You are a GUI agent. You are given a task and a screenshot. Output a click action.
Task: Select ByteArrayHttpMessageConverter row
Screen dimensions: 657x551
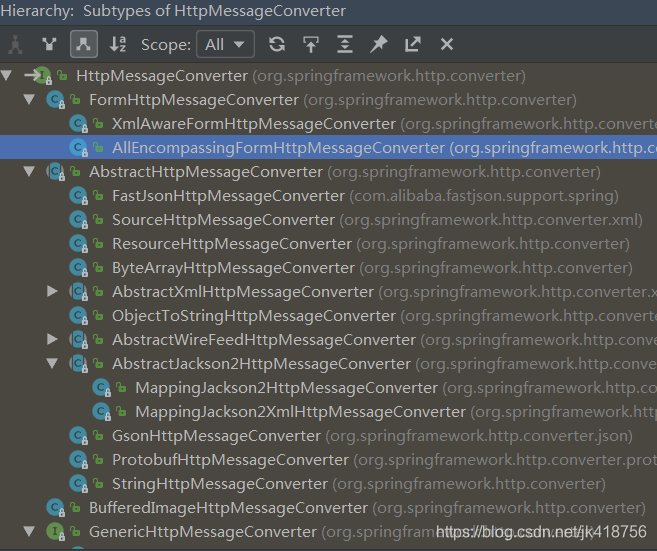(328, 268)
